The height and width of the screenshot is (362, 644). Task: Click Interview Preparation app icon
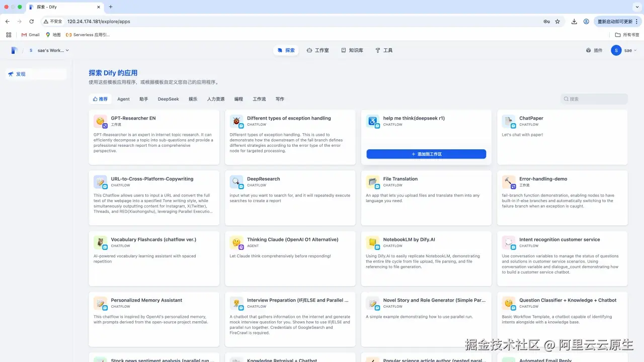tap(236, 303)
